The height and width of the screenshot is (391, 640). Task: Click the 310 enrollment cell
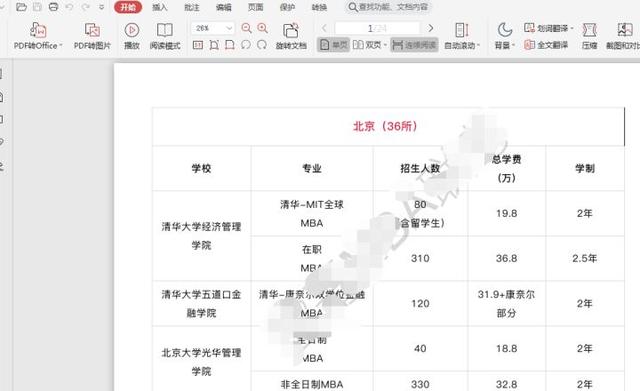[420, 258]
